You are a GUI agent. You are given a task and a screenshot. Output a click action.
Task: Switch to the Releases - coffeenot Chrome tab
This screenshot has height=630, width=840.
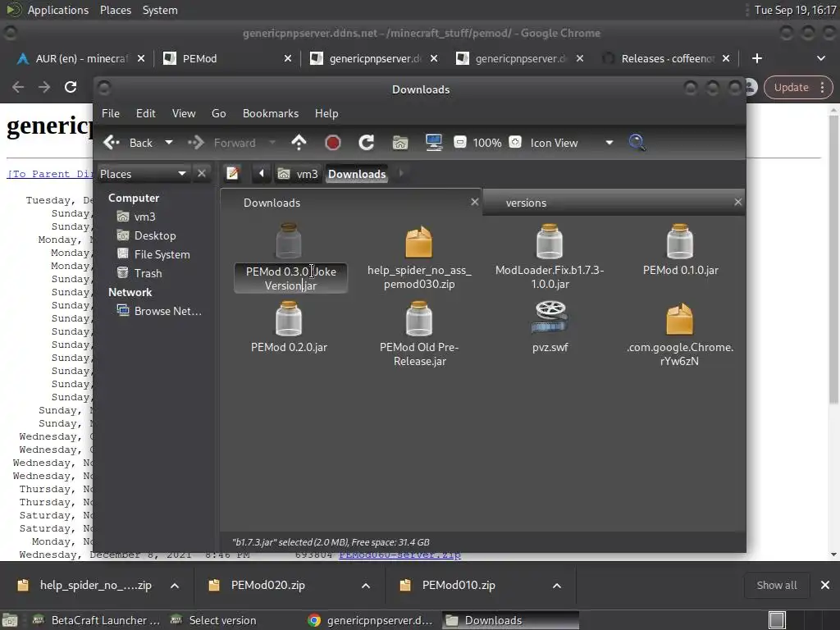click(x=666, y=58)
